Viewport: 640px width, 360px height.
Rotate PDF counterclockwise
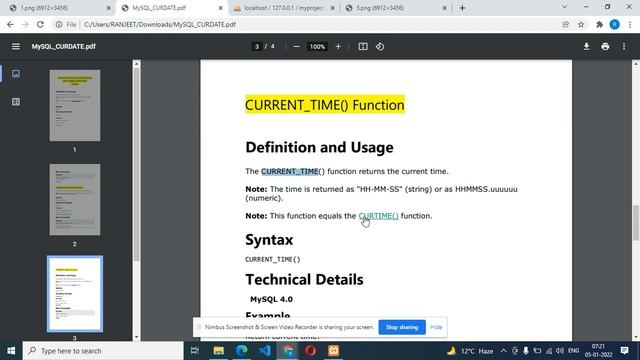coord(380,47)
